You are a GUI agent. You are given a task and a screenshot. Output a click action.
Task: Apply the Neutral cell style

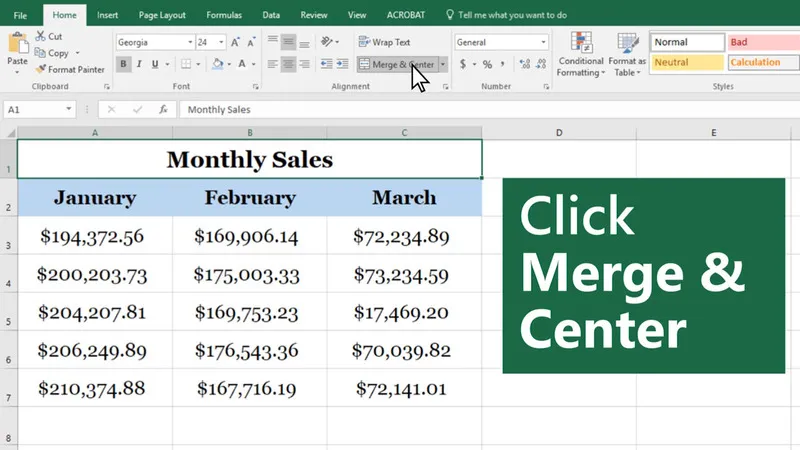point(685,63)
